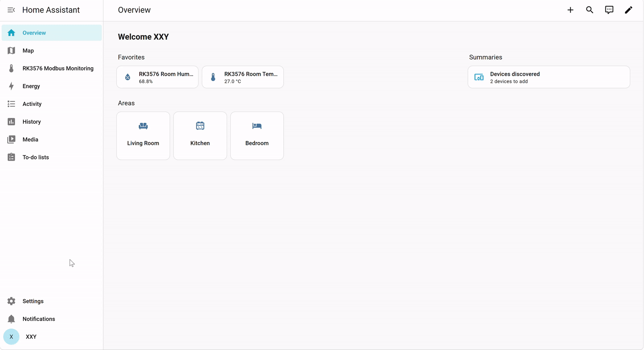644x350 pixels.
Task: Click the Media play icon
Action: [11, 139]
